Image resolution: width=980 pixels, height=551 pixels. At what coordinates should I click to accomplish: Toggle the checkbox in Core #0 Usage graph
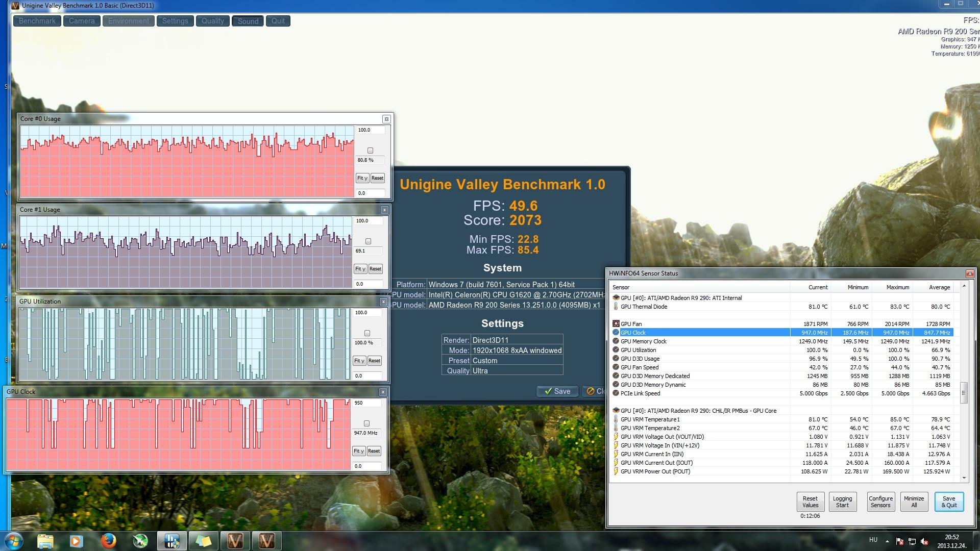(370, 151)
